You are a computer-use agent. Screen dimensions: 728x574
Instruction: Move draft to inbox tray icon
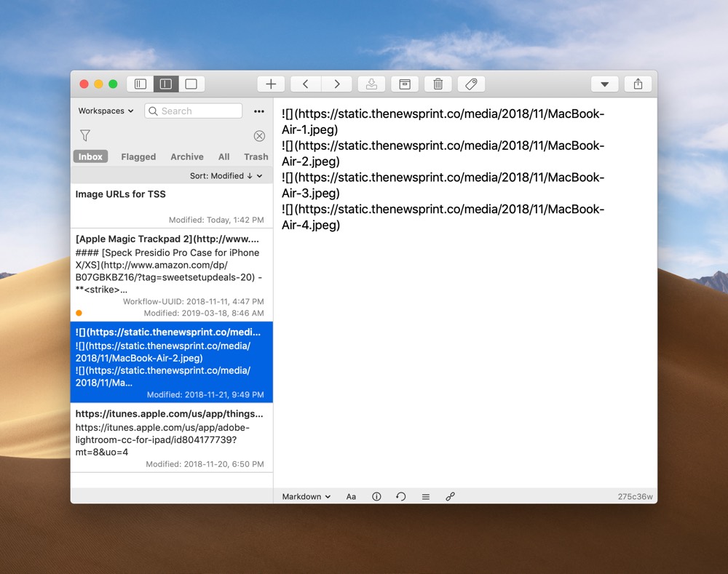(x=371, y=84)
